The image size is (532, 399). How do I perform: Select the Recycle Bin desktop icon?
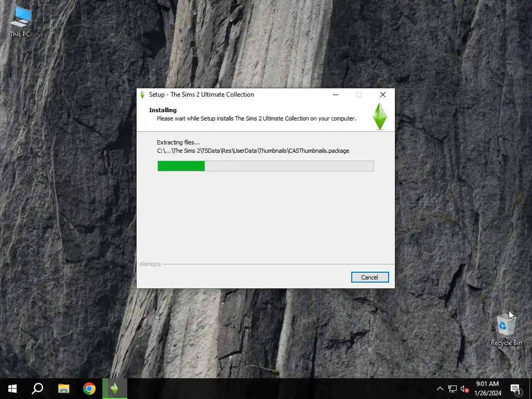click(506, 329)
